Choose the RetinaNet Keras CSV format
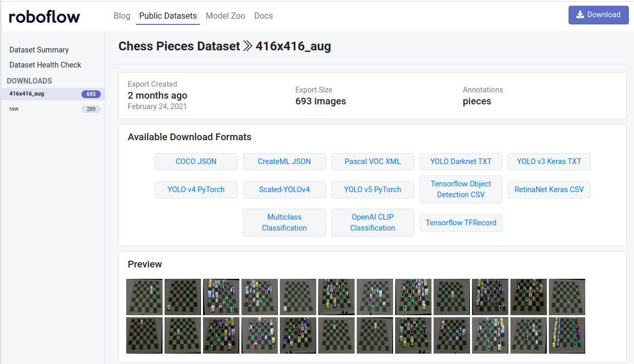This screenshot has width=634, height=364. click(549, 190)
